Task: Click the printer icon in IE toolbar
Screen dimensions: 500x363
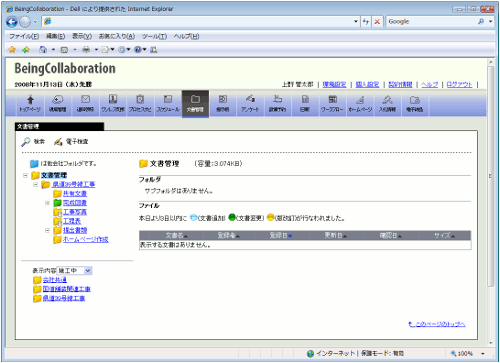Action: point(86,50)
